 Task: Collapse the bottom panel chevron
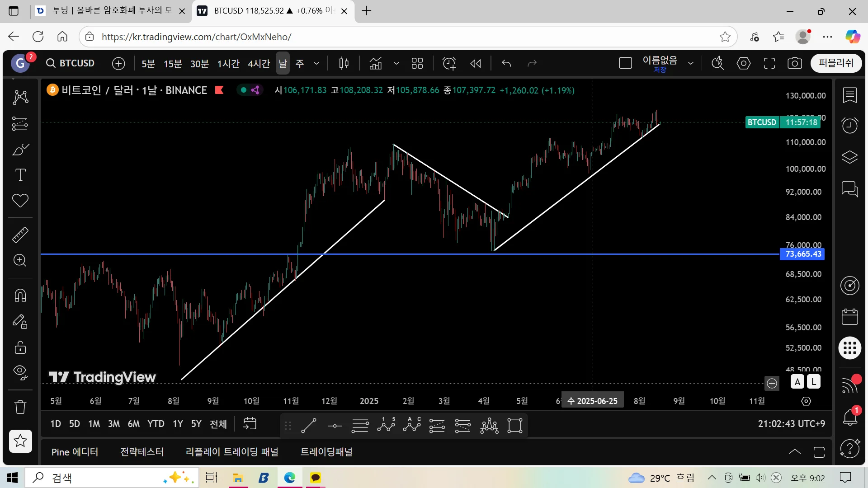[x=794, y=452]
